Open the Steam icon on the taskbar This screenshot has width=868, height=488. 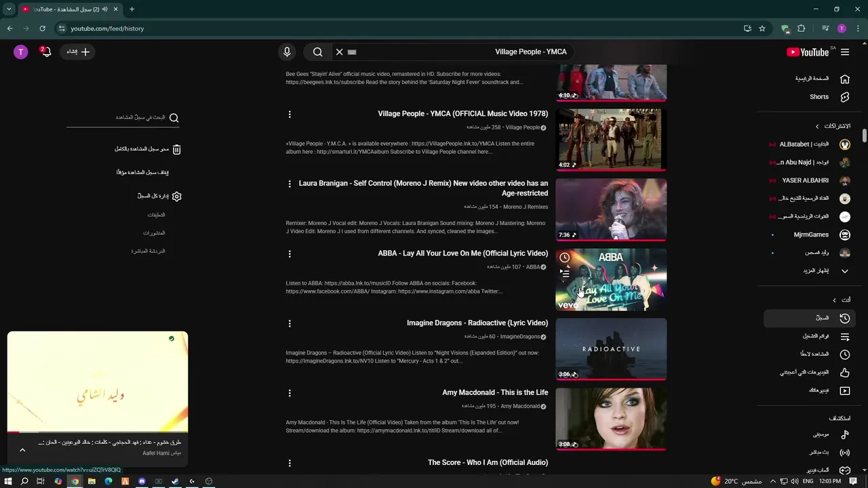pos(175,481)
